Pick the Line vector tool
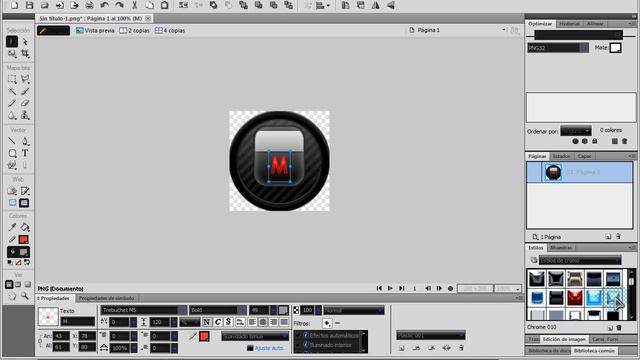The image size is (640, 360). [12, 141]
